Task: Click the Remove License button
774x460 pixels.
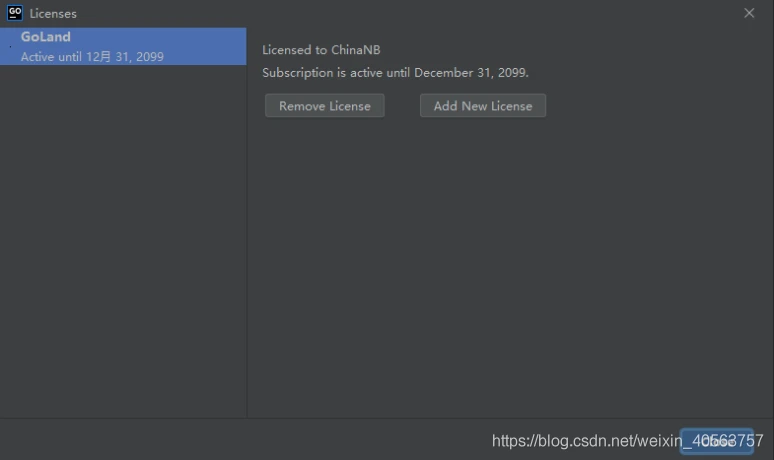Action: (x=324, y=106)
